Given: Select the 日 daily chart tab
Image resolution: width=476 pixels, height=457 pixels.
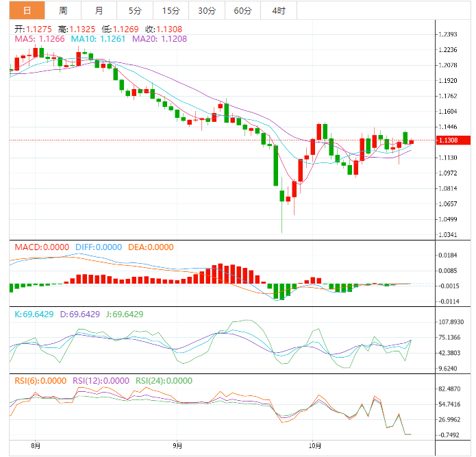Looking at the screenshot, I should click(x=27, y=11).
